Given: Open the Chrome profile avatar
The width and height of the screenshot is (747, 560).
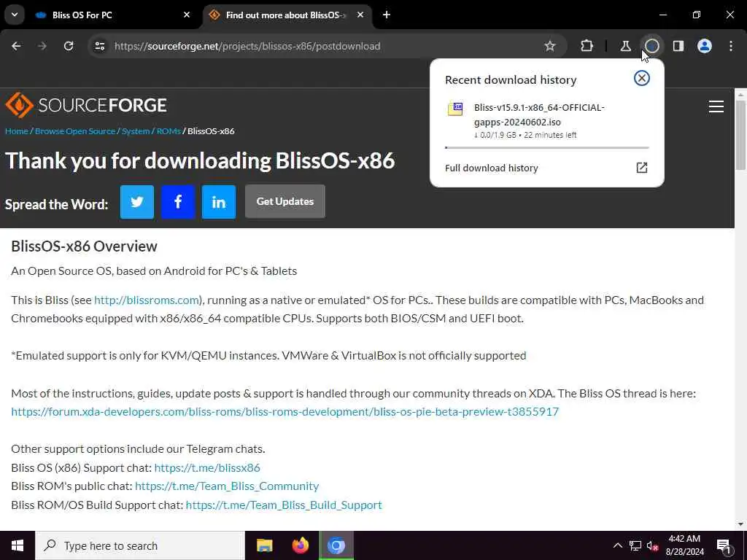Looking at the screenshot, I should coord(705,46).
